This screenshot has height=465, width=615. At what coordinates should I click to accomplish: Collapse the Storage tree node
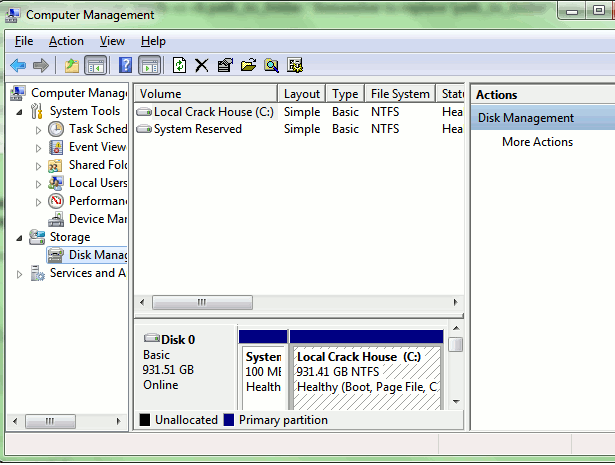tap(19, 238)
